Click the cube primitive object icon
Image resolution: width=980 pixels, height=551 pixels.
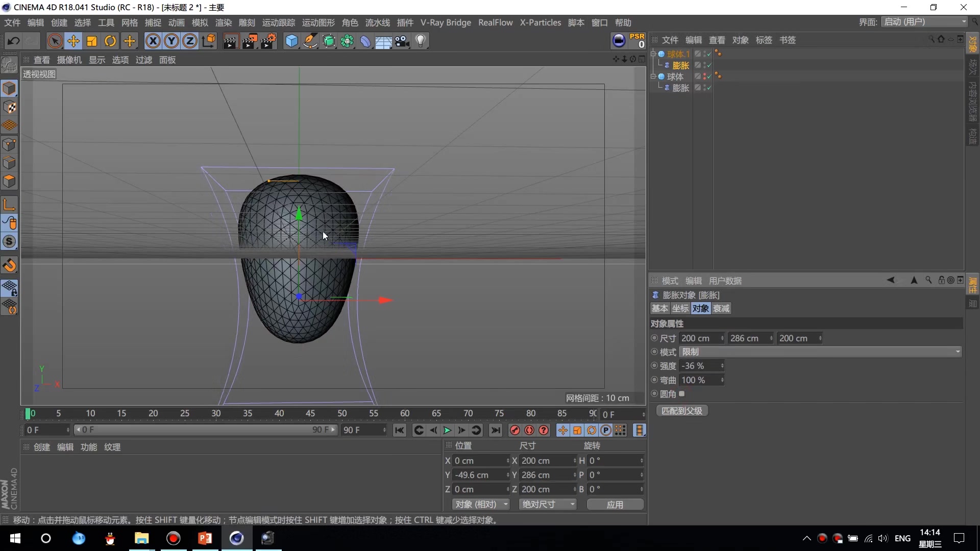[x=291, y=41]
